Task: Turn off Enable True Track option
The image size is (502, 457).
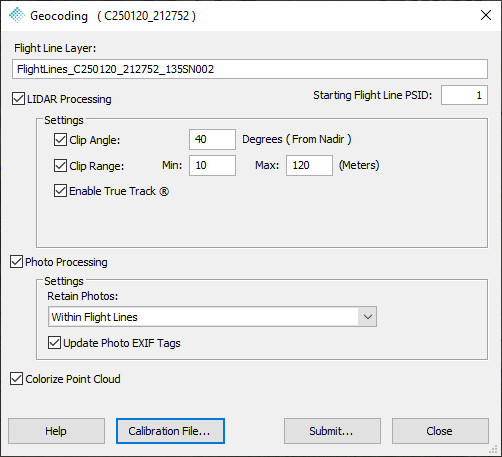Action: point(60,191)
